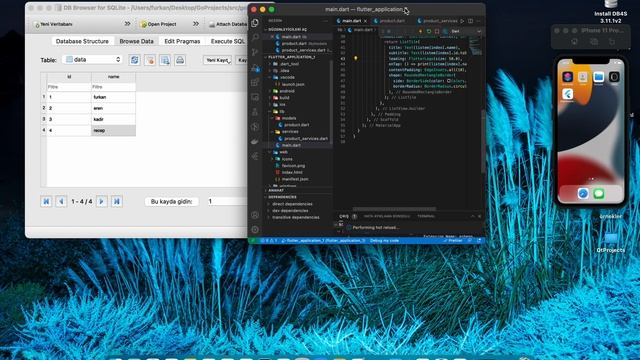Click refresh table data icon in DB Browser
The height and width of the screenshot is (360, 640).
134,60
